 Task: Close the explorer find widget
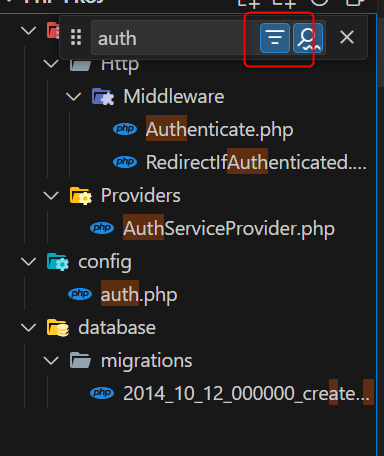pyautogui.click(x=347, y=37)
